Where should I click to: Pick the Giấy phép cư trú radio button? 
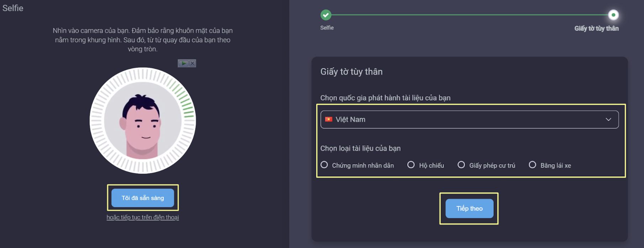point(461,165)
